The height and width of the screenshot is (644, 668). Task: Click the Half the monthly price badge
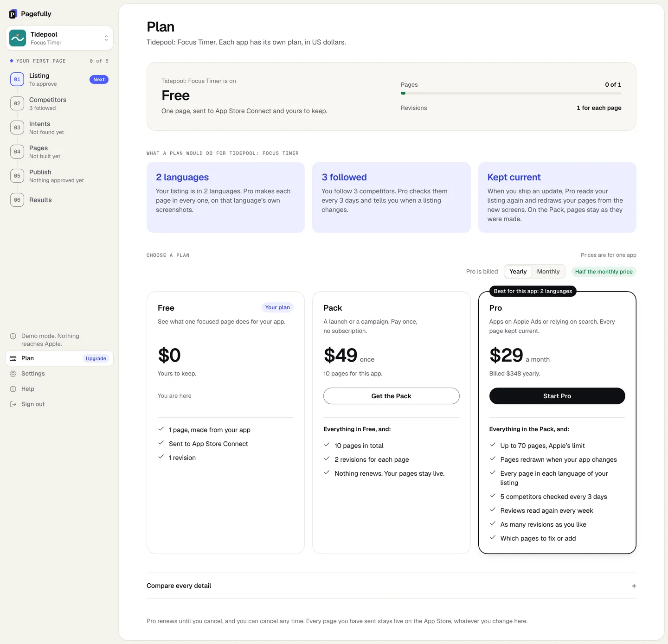pos(604,272)
